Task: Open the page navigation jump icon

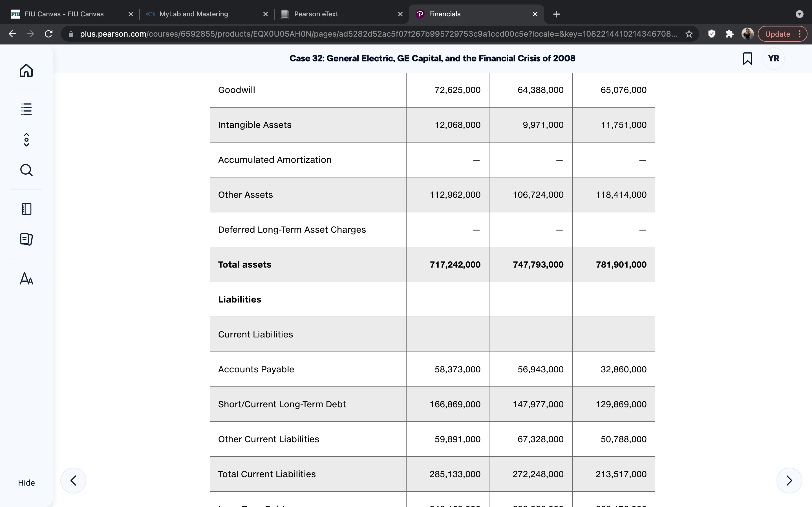Action: (x=26, y=139)
